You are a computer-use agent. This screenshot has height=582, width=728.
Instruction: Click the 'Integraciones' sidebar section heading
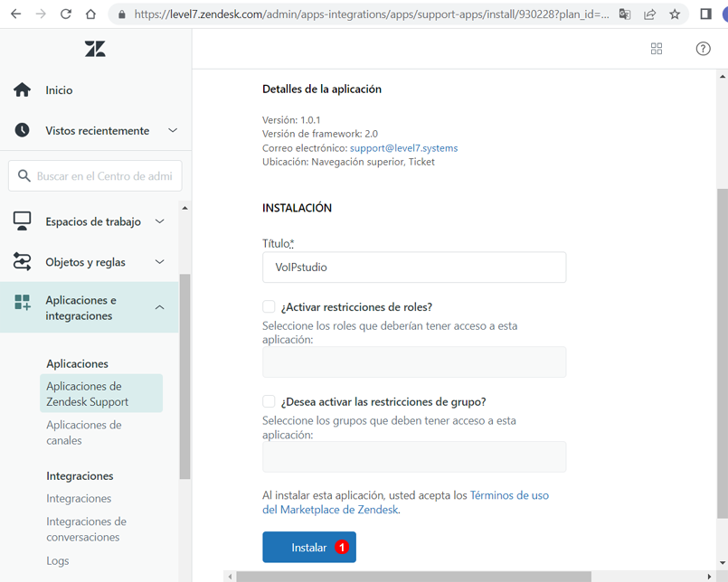point(80,475)
